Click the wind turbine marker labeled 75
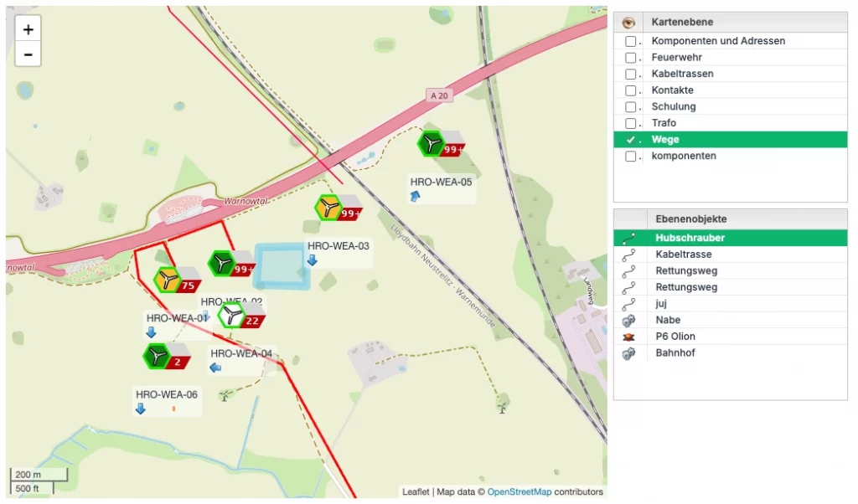Image resolution: width=858 pixels, height=504 pixels. (x=169, y=280)
